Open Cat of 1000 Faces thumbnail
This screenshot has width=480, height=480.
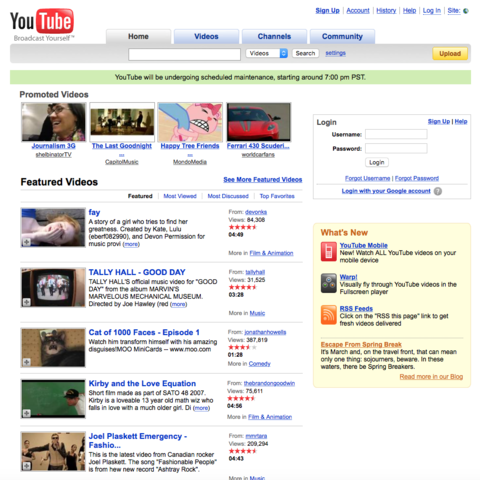[x=53, y=348]
